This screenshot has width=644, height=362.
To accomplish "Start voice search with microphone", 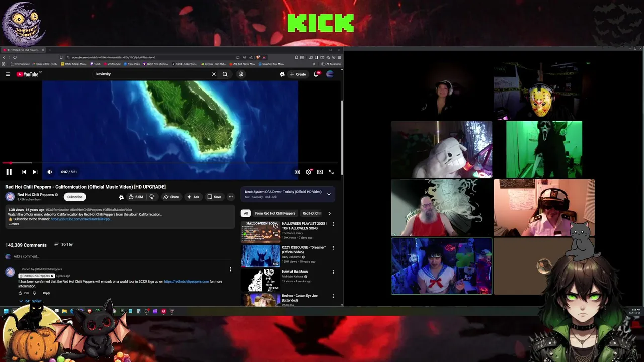I will pyautogui.click(x=241, y=74).
